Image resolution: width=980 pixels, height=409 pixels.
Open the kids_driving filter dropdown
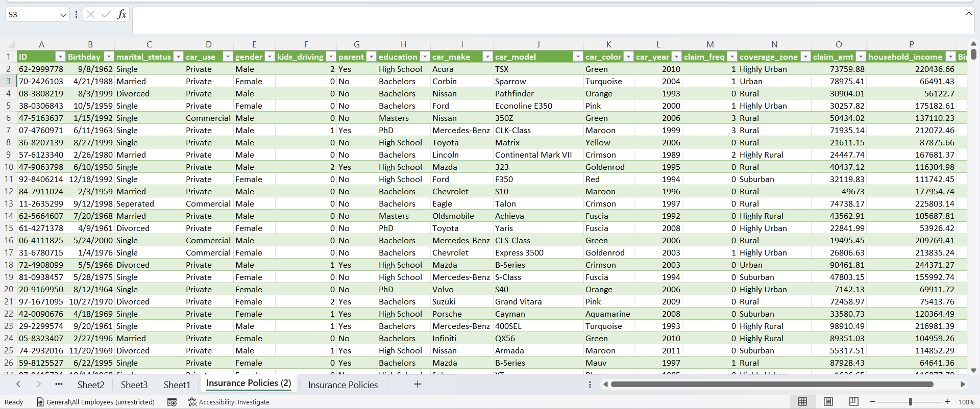coord(331,57)
